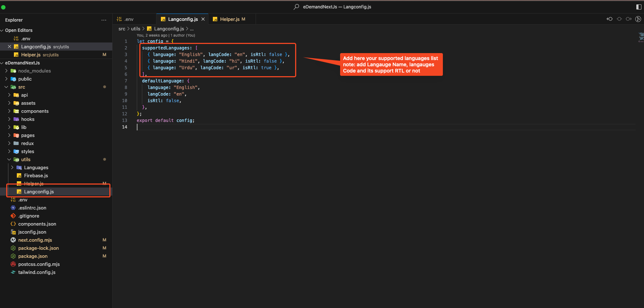The image size is (644, 308).
Task: Click the "Urdu" string in code
Action: pyautogui.click(x=187, y=68)
